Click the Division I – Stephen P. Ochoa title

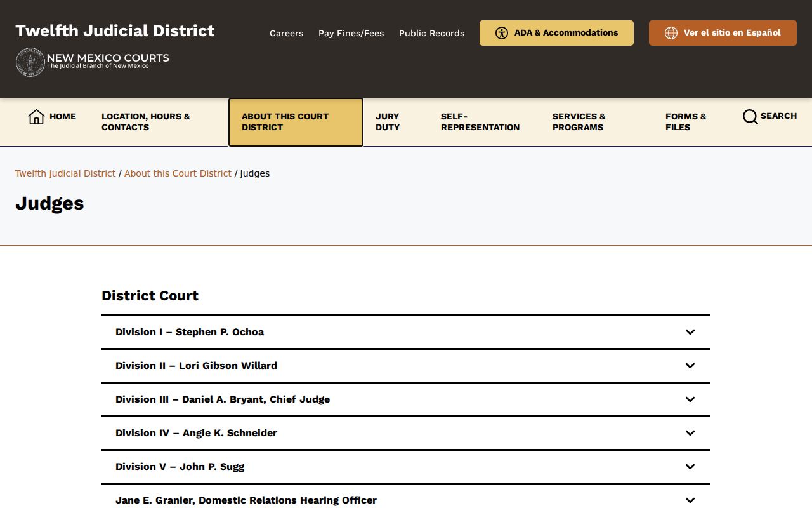(x=190, y=332)
